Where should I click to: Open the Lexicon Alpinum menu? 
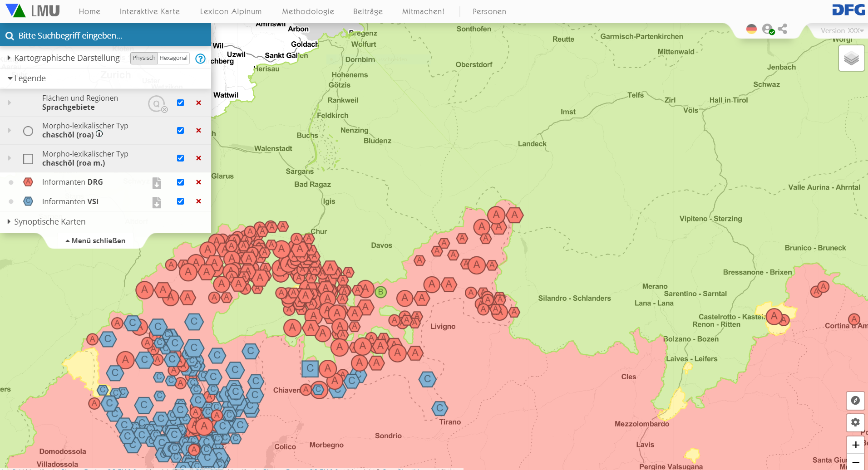click(231, 11)
